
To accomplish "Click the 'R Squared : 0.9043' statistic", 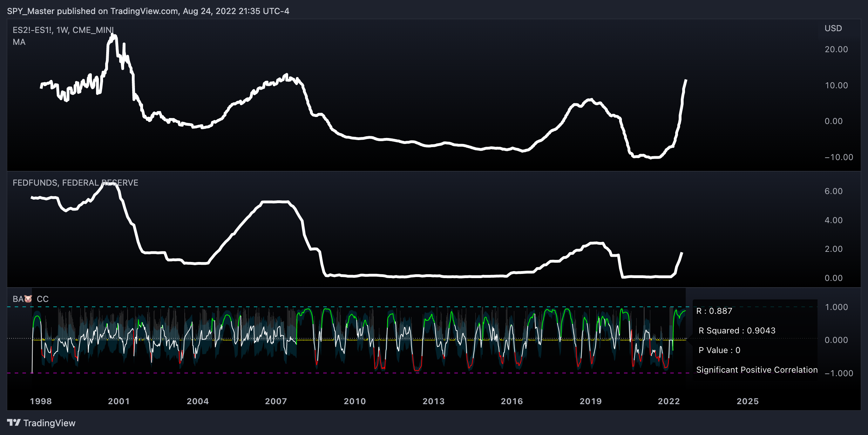I will pyautogui.click(x=737, y=331).
